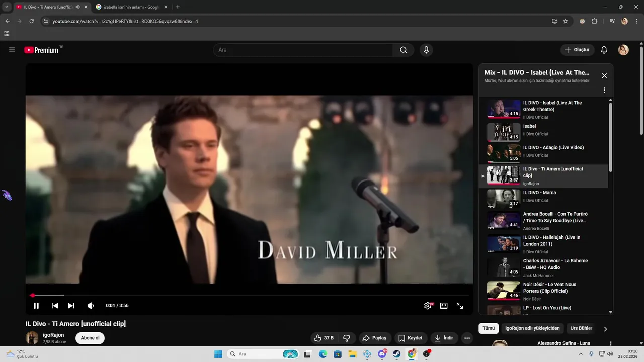Open Chrome extensions puzzle icon
Screen dimensions: 644x362
tap(594, 21)
